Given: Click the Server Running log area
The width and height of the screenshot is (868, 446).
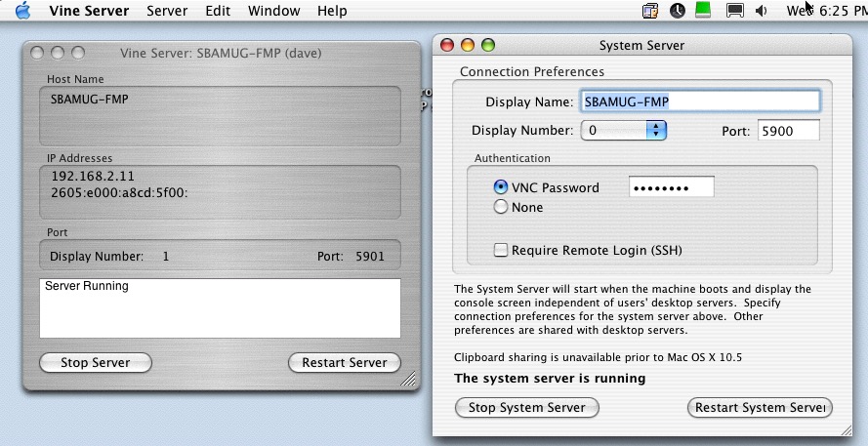Looking at the screenshot, I should point(220,308).
